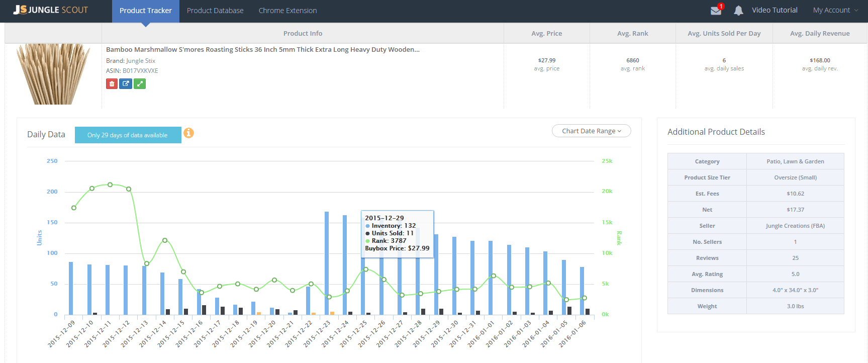Click the bell alerts icon

[x=738, y=11]
